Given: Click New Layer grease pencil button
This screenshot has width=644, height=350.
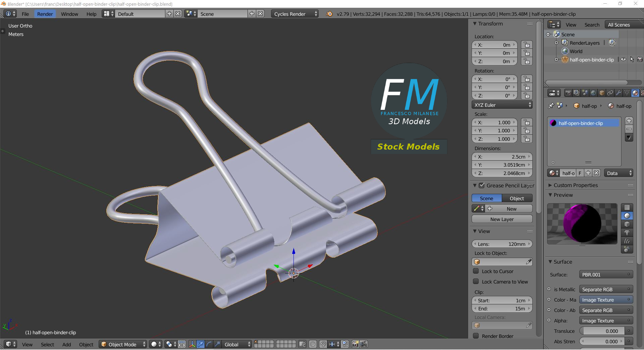Looking at the screenshot, I should click(x=502, y=219).
